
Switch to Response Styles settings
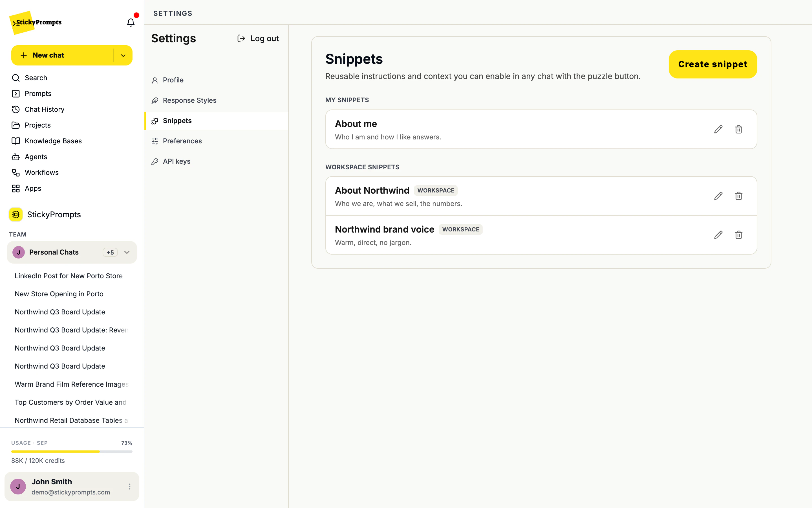217,100
